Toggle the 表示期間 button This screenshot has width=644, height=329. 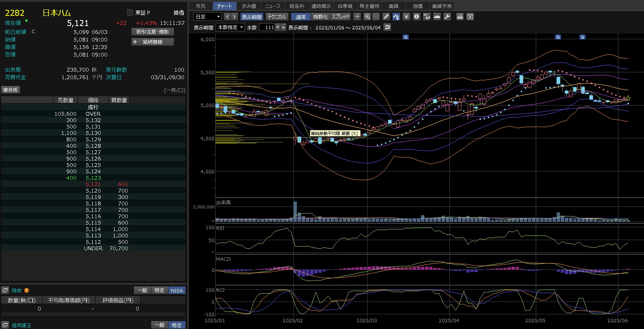pos(251,17)
